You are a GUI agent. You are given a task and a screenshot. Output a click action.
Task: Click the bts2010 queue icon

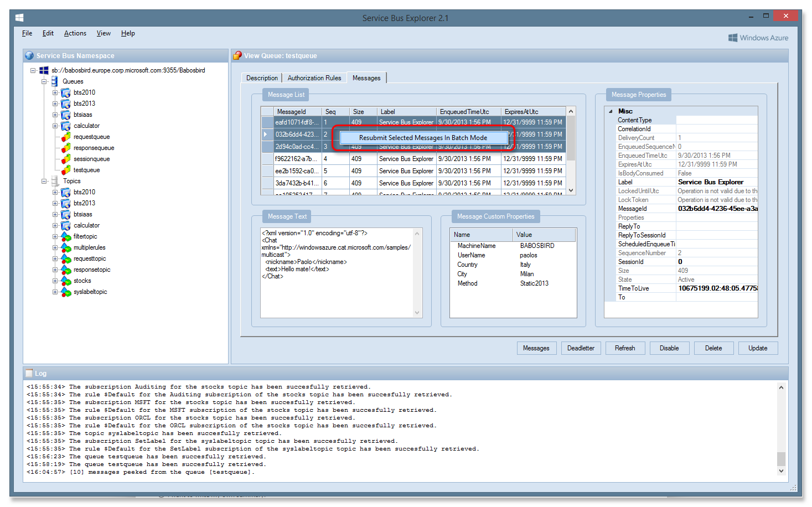[66, 92]
